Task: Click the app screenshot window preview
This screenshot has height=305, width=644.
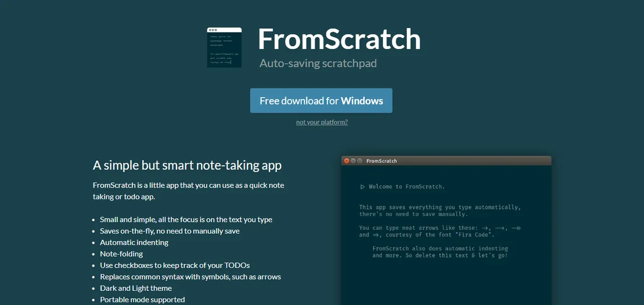Action: click(x=446, y=230)
